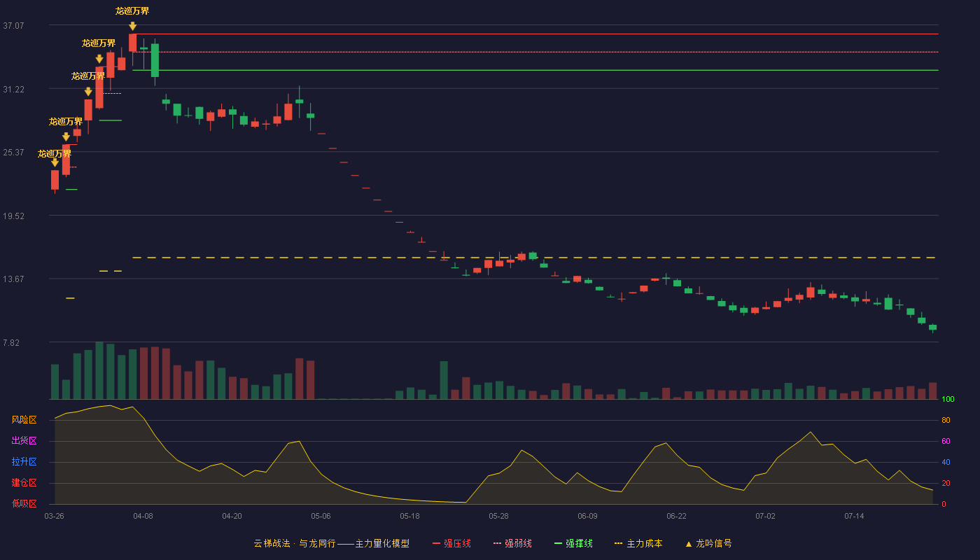Viewport: 980px width, 560px height.
Task: Click the 建仓区 zone label
Action: [24, 483]
